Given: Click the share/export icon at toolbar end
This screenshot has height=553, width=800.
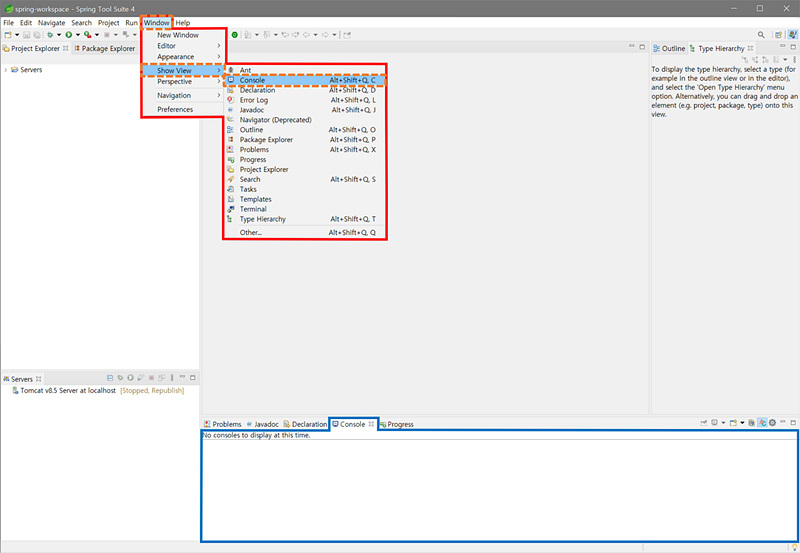Looking at the screenshot, I should tap(347, 35).
